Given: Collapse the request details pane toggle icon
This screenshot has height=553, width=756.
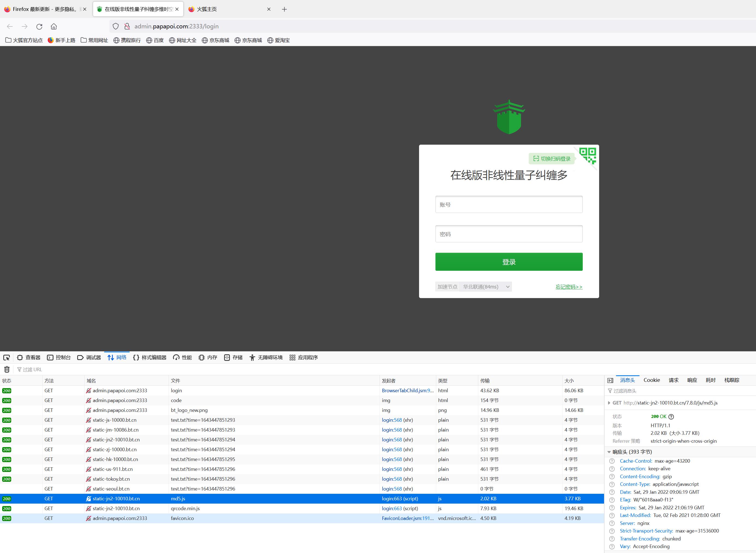Looking at the screenshot, I should click(x=610, y=380).
